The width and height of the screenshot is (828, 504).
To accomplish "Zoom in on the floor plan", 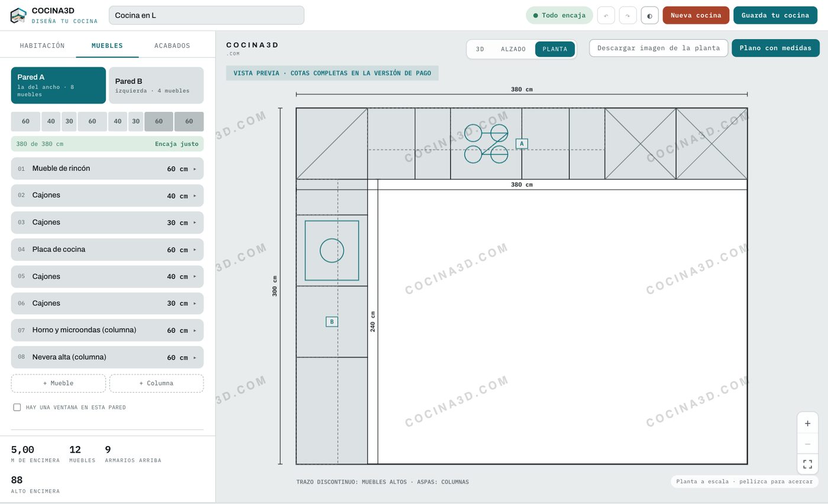I will coord(807,424).
